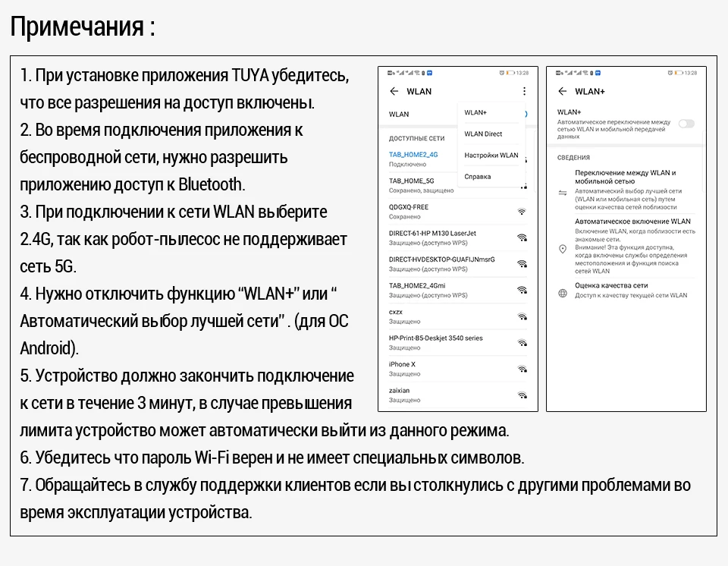This screenshot has height=566, width=728.
Task: Select WLAN+ from the popup menu
Action: [475, 112]
